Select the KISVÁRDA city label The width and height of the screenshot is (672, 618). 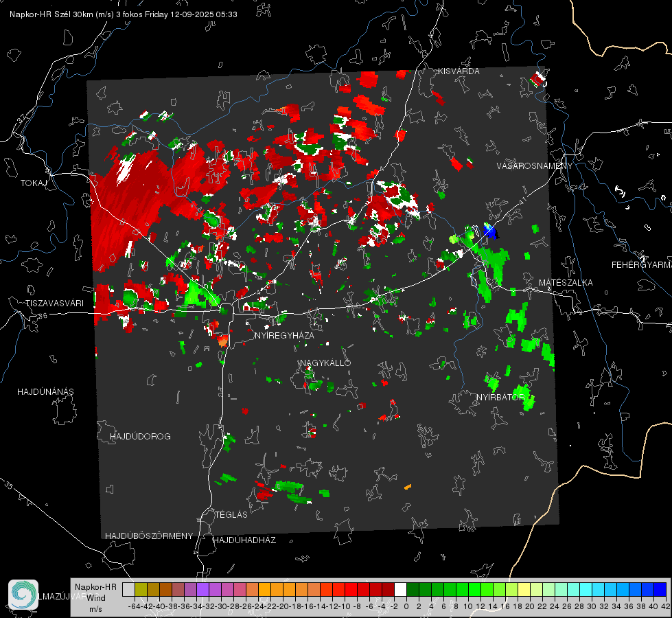459,71
